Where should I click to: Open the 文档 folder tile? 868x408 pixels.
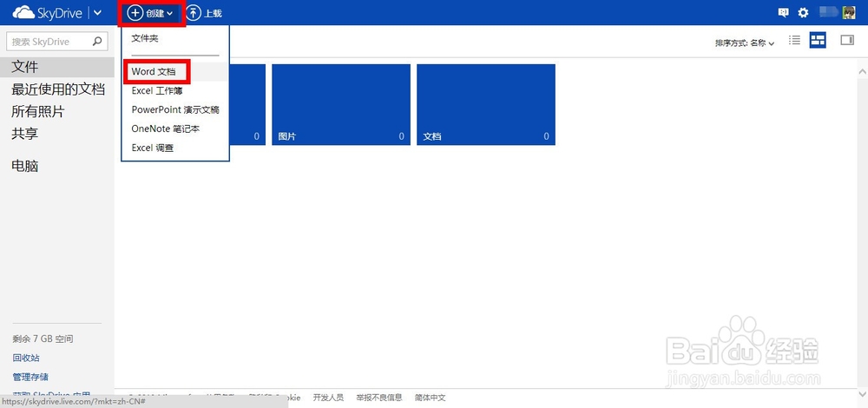tap(486, 105)
